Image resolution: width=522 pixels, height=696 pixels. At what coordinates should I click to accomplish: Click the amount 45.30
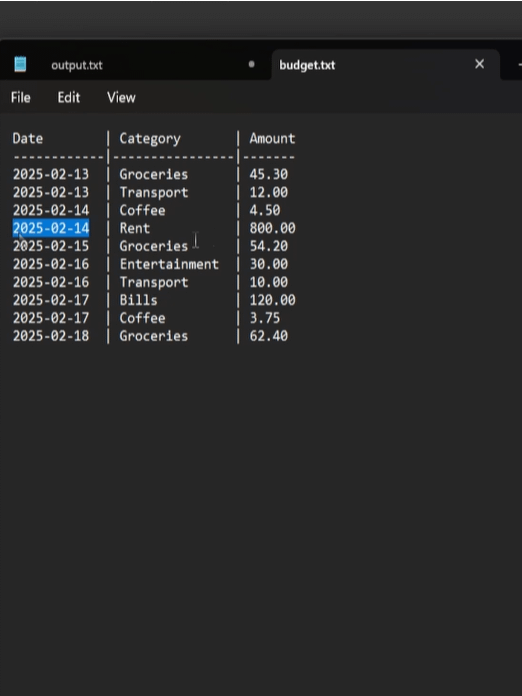click(x=269, y=174)
